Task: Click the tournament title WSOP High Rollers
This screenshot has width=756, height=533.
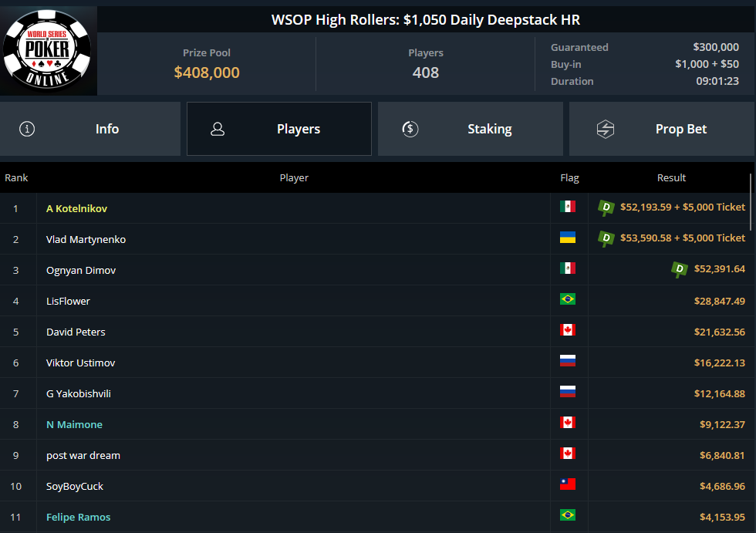Action: [426, 20]
